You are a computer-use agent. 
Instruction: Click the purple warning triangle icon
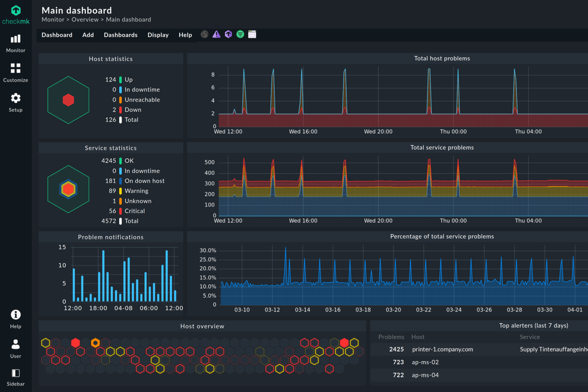(x=217, y=34)
